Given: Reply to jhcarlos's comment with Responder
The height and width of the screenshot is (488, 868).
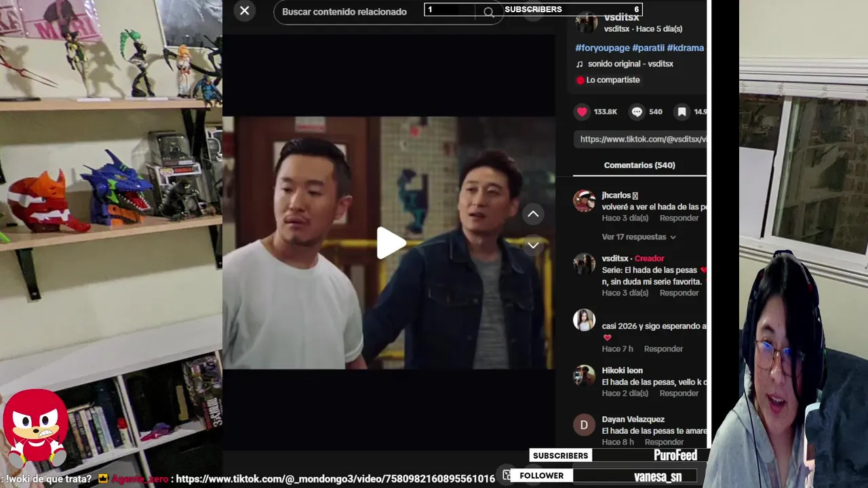Looking at the screenshot, I should [679, 218].
